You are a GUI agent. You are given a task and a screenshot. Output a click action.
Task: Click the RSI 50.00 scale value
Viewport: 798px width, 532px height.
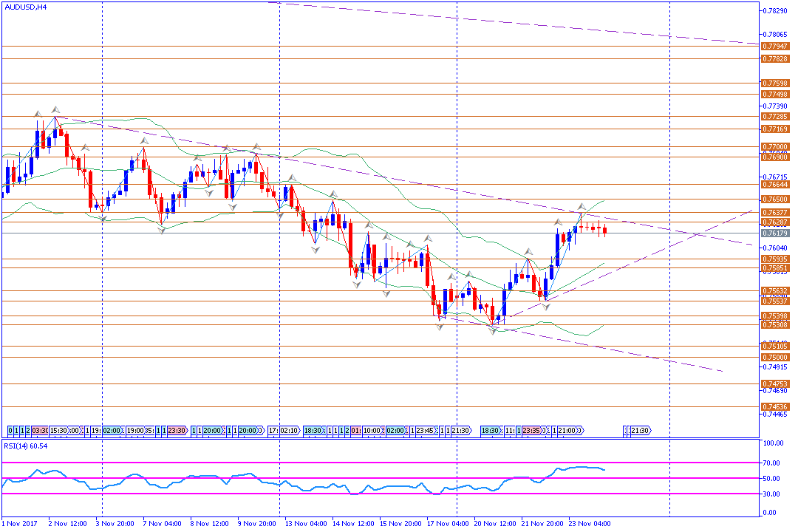click(772, 479)
